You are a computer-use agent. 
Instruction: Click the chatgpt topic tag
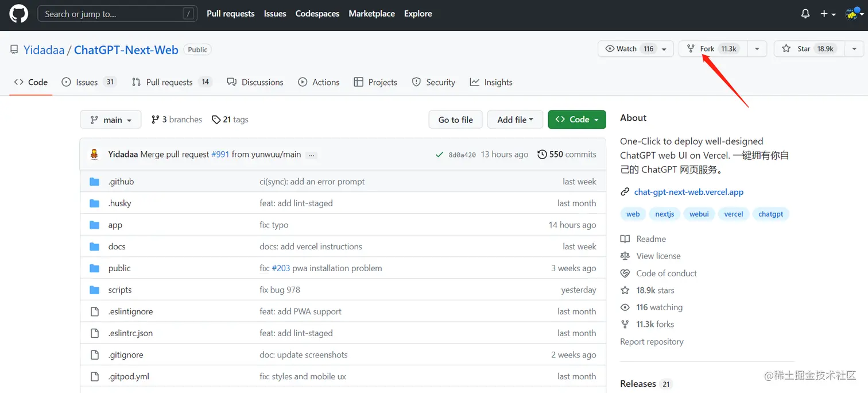770,214
